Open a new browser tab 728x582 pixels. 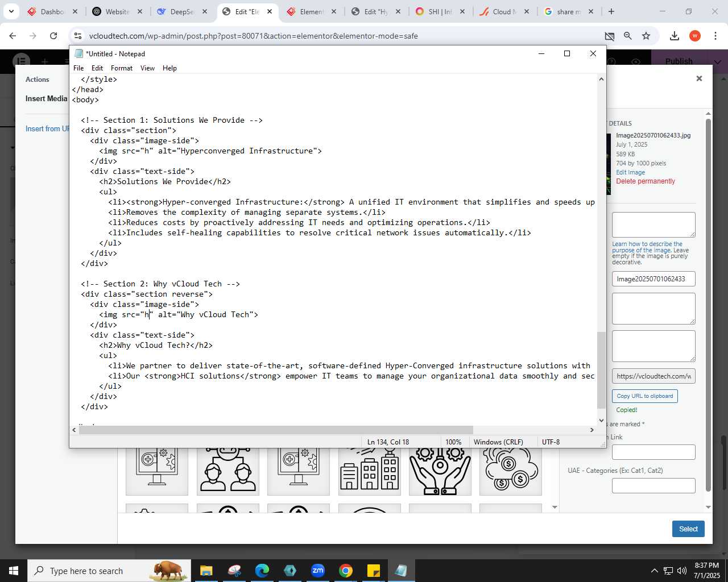point(611,11)
